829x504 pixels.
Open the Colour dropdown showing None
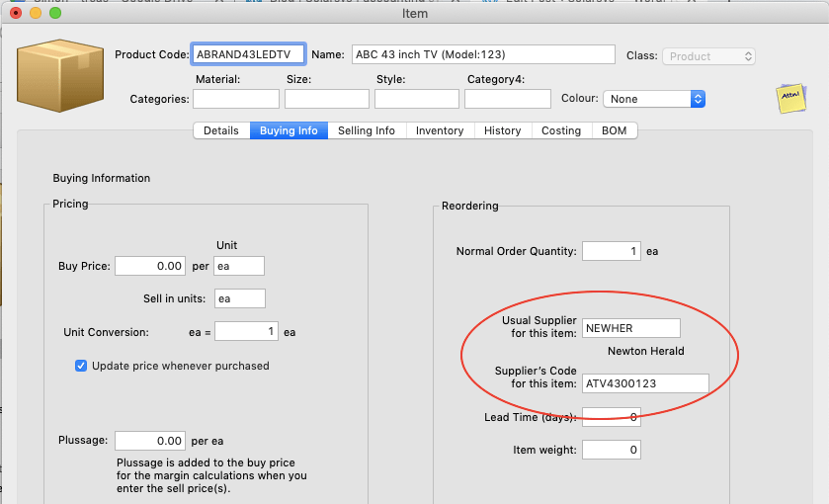click(654, 99)
